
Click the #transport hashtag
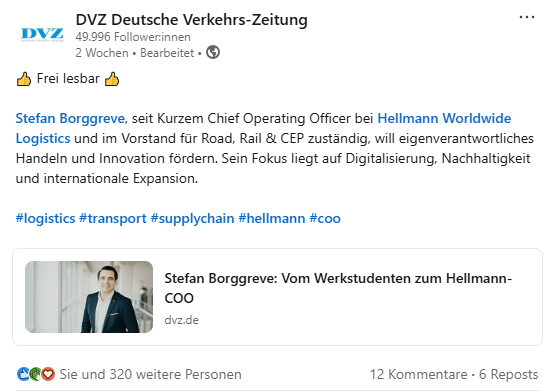(x=113, y=218)
